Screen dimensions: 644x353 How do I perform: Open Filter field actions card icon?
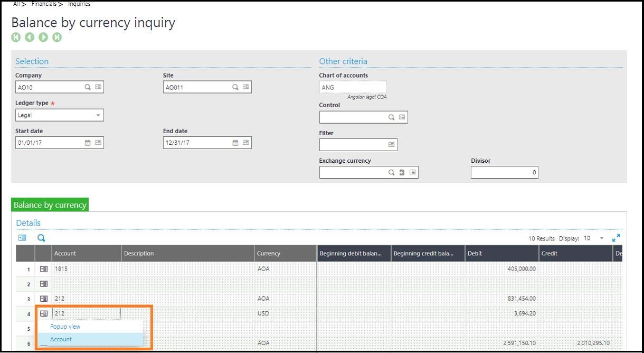(392, 144)
